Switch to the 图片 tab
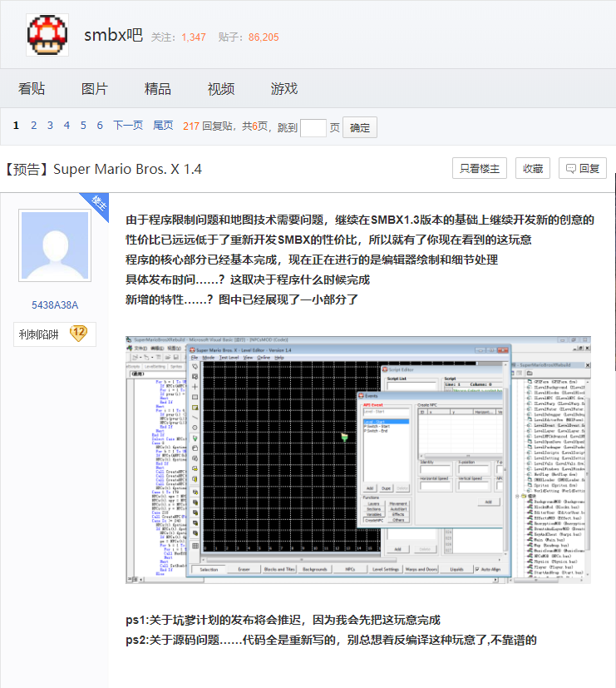 [95, 89]
